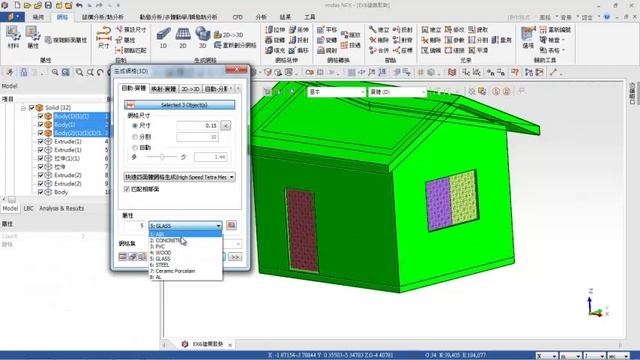This screenshot has height=360, width=640.
Task: Click the size value field showing 0.15
Action: click(x=198, y=126)
